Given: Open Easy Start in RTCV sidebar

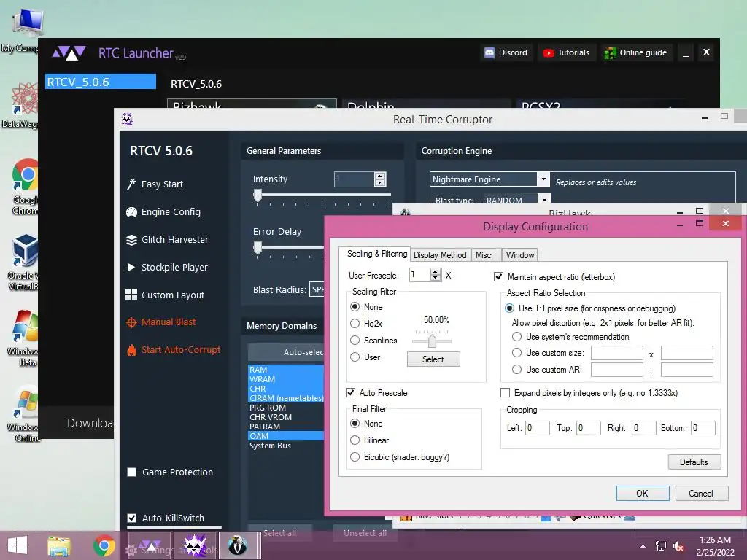Looking at the screenshot, I should [155, 184].
